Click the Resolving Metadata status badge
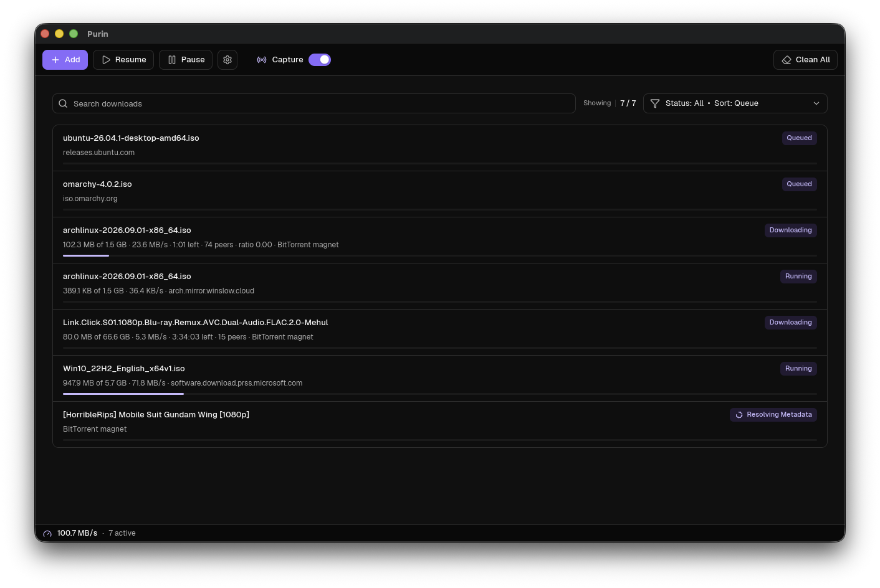The width and height of the screenshot is (880, 588). tap(773, 415)
